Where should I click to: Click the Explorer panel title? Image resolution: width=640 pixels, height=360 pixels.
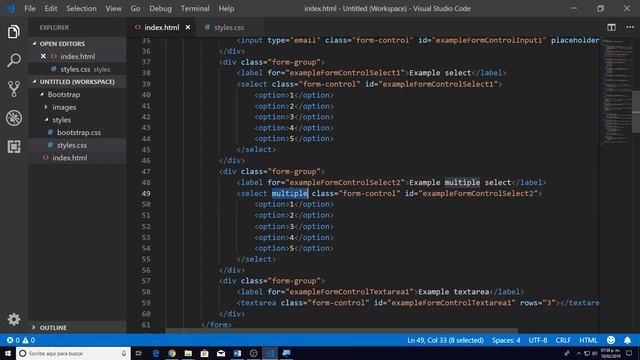[54, 27]
